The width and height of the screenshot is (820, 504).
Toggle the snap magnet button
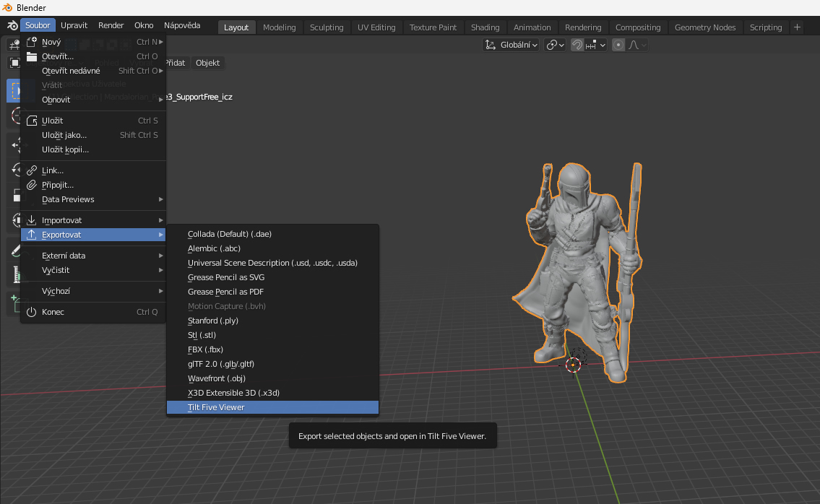tap(577, 45)
